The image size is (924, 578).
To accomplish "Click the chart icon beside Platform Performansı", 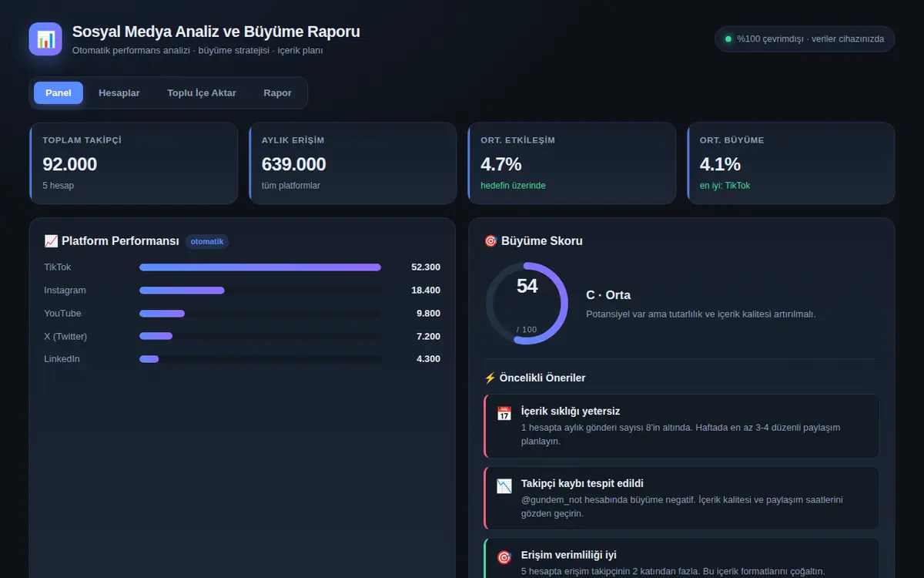I will [51, 241].
